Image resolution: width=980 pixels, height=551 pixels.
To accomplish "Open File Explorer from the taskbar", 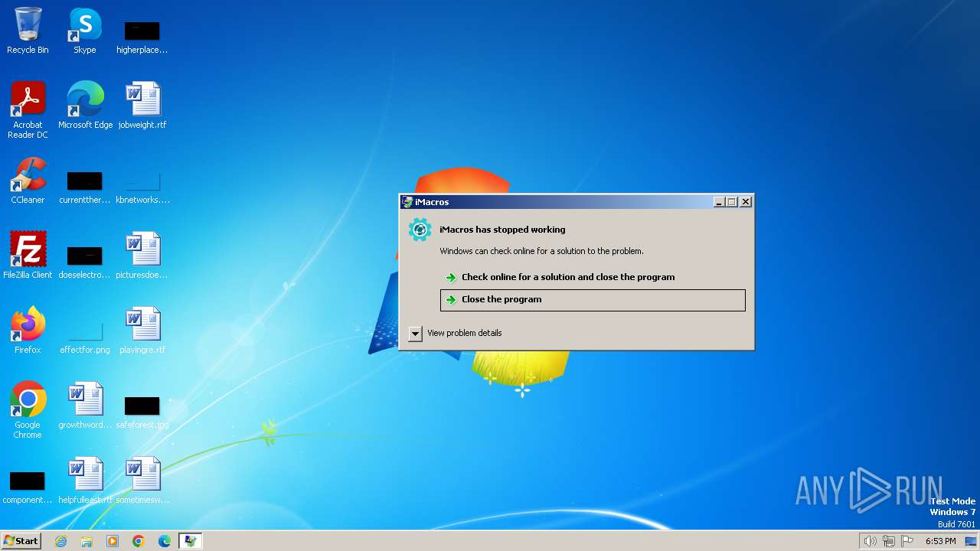I will 87,541.
